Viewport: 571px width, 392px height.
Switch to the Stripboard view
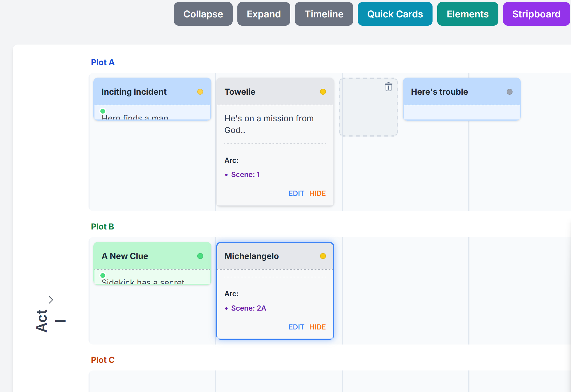point(536,14)
